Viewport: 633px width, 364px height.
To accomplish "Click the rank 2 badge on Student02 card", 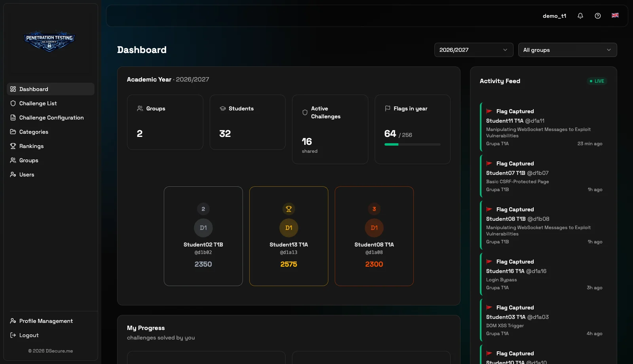I will point(203,209).
